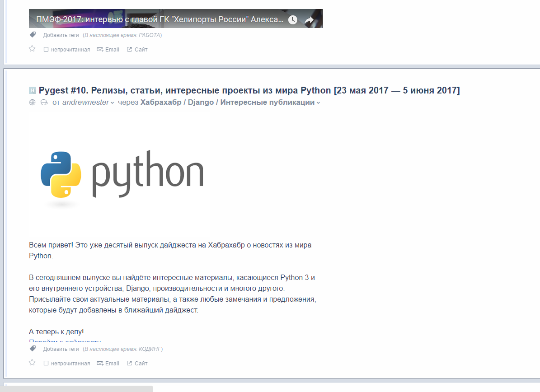Screen dimensions: 540x392
Task: Mark the Pygest article as unread
Action: pos(67,364)
